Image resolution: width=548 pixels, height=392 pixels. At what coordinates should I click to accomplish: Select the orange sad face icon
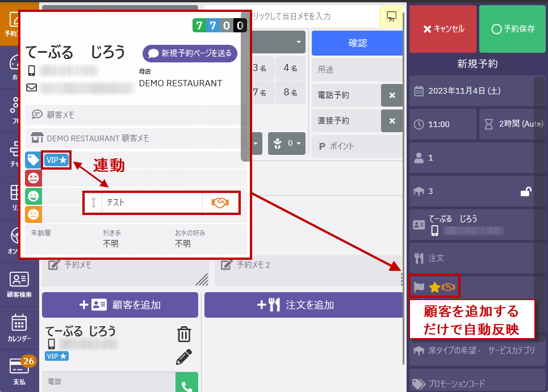34,214
